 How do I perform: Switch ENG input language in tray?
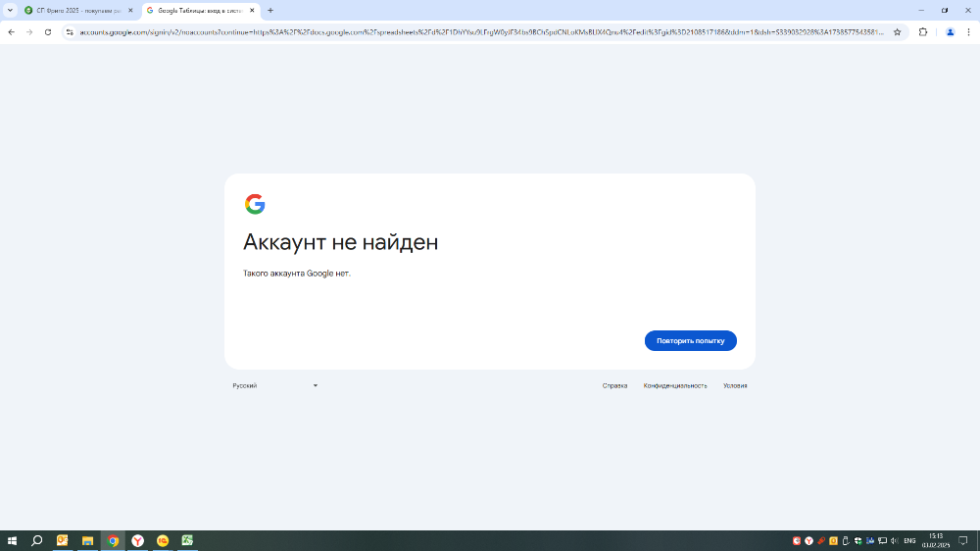click(x=909, y=541)
